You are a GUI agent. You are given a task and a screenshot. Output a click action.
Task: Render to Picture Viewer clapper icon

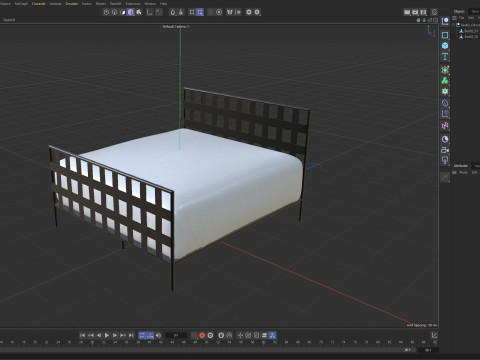pos(415,12)
